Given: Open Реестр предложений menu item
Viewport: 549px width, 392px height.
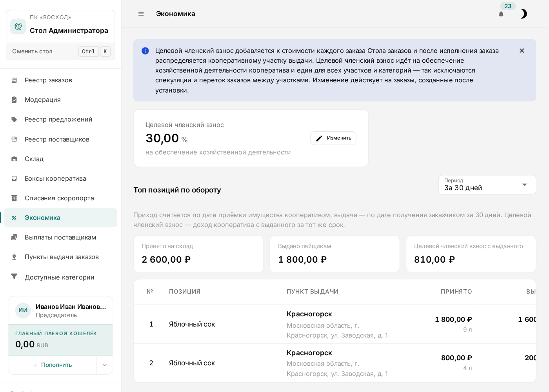Looking at the screenshot, I should [x=60, y=119].
